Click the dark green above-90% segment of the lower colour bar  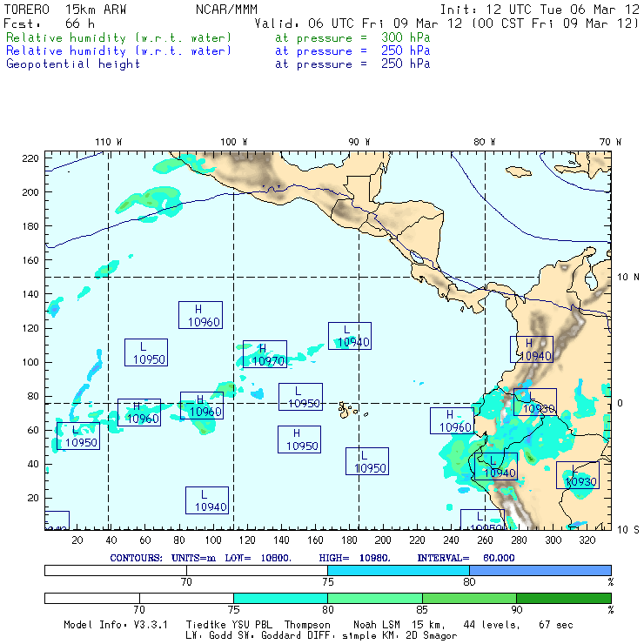(x=564, y=598)
